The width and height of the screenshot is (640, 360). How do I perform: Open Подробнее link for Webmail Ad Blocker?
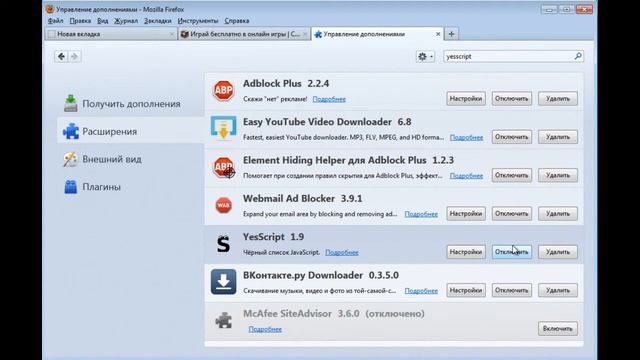(421, 214)
